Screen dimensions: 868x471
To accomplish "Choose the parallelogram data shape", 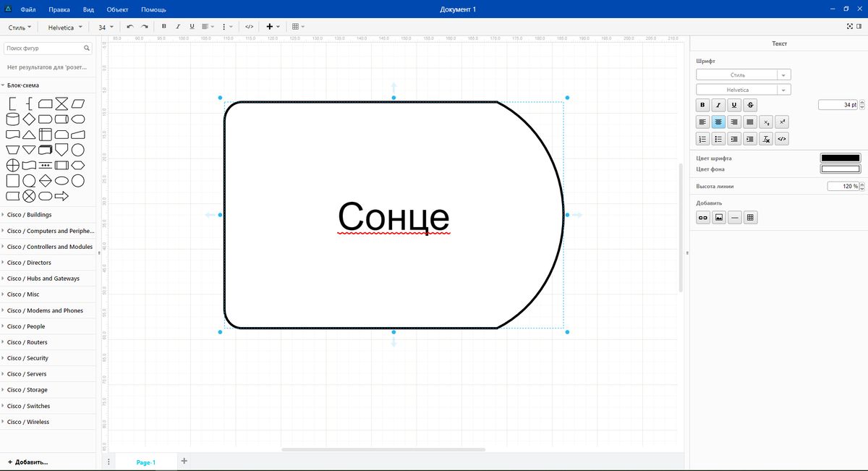I will 78,103.
